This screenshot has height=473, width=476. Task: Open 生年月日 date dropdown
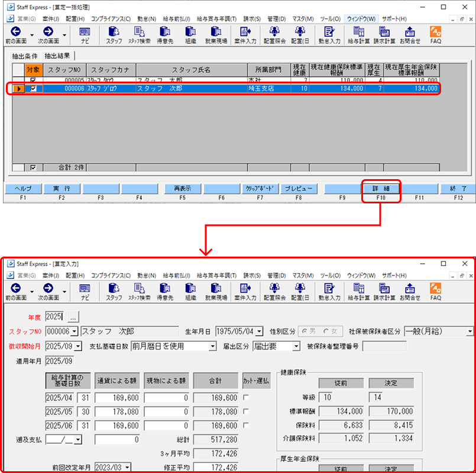tap(259, 332)
